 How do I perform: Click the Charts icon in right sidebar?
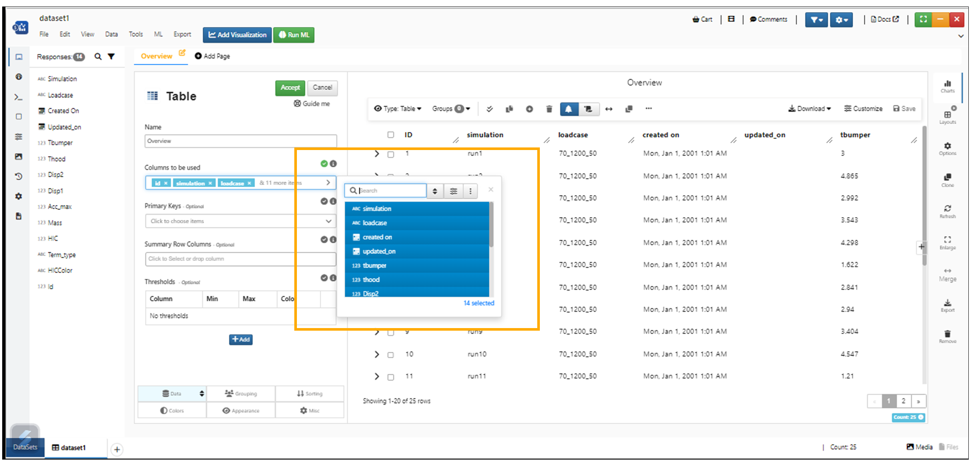click(x=948, y=86)
